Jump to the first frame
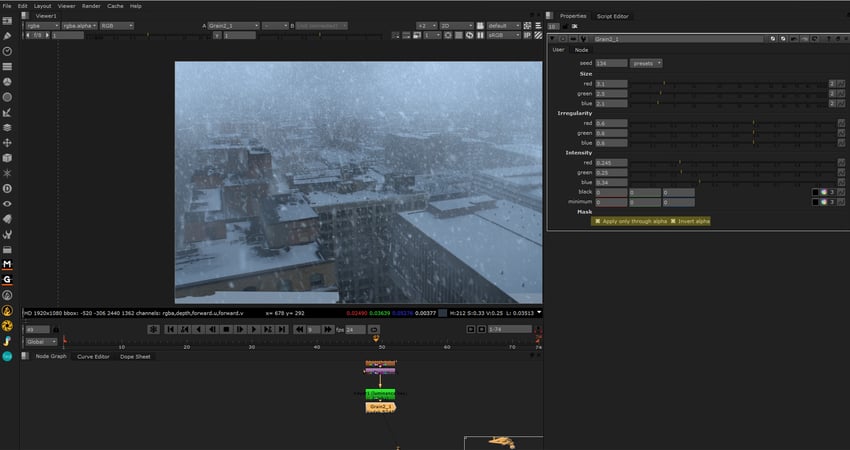The width and height of the screenshot is (850, 450). point(170,329)
